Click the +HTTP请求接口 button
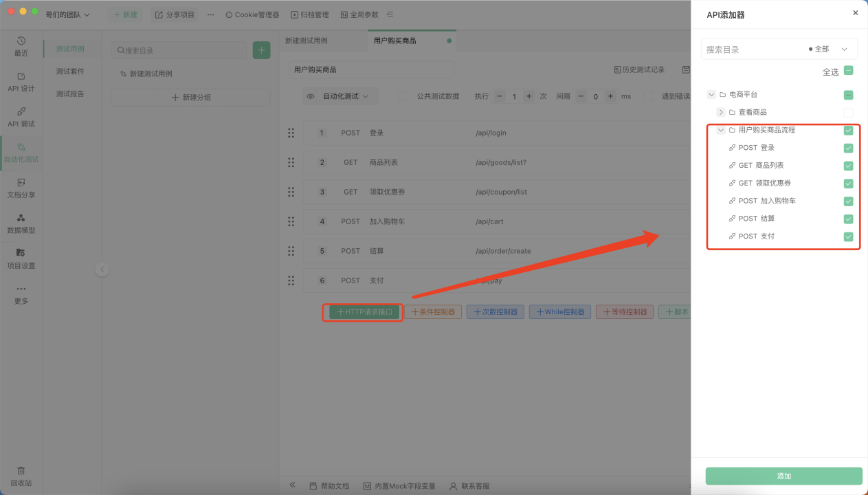The image size is (868, 495). [x=364, y=312]
